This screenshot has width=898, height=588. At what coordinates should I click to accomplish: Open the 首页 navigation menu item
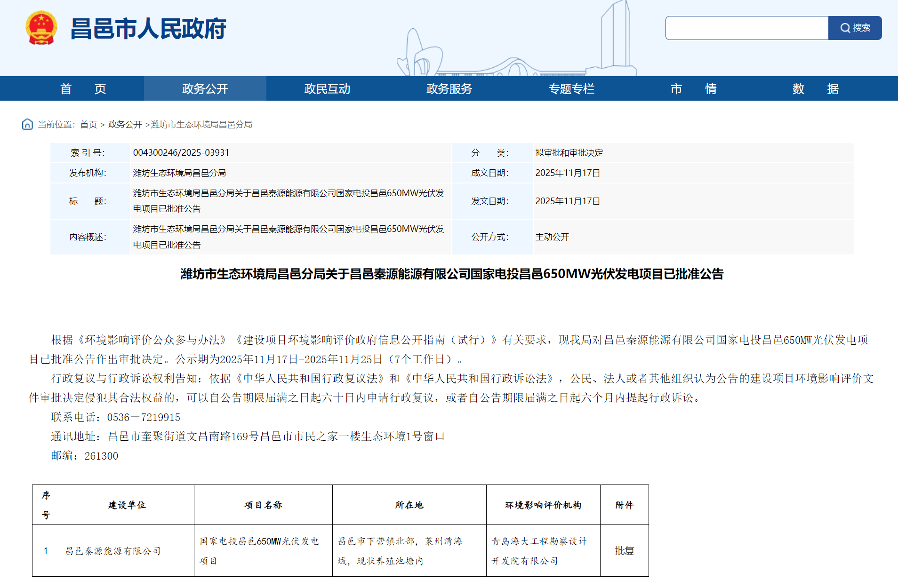coord(83,89)
